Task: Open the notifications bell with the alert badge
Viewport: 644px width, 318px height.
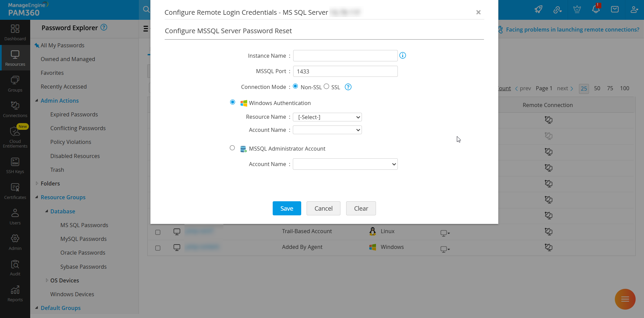Action: pyautogui.click(x=596, y=9)
